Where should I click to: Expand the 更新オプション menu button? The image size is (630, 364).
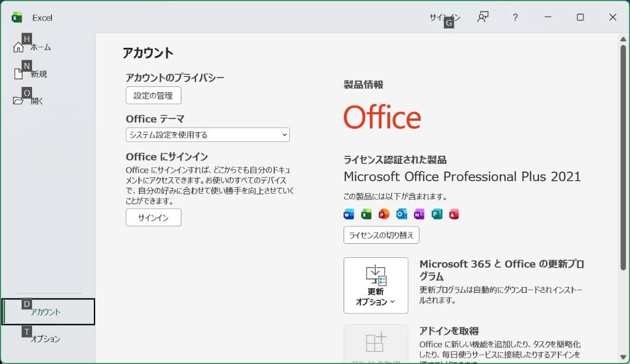376,285
